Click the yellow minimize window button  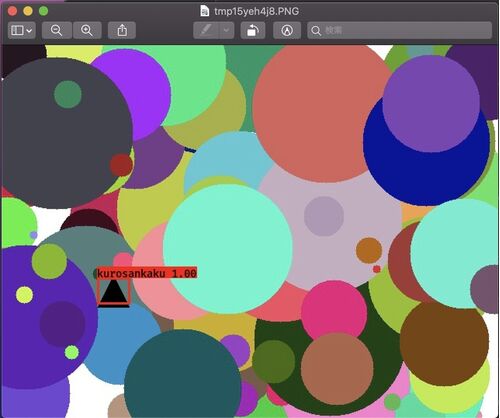(28, 11)
